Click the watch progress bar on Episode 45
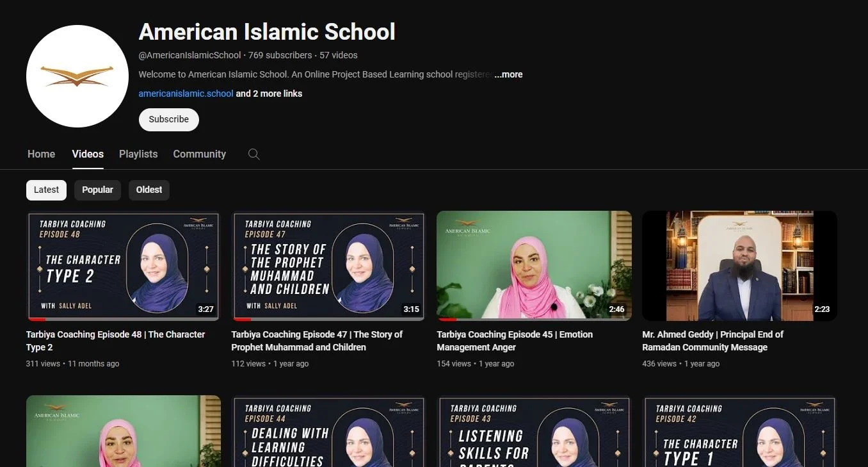This screenshot has width=868, height=467. tap(534, 319)
